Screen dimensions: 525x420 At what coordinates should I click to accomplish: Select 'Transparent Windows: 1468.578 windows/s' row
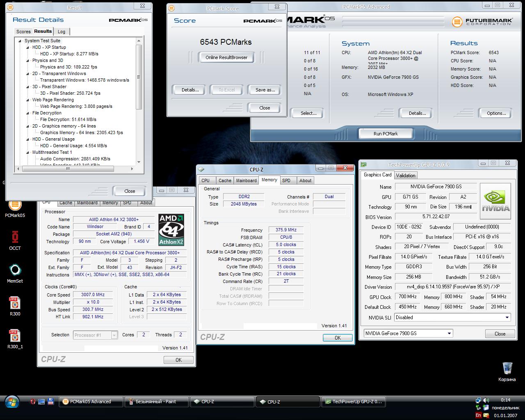click(x=84, y=80)
